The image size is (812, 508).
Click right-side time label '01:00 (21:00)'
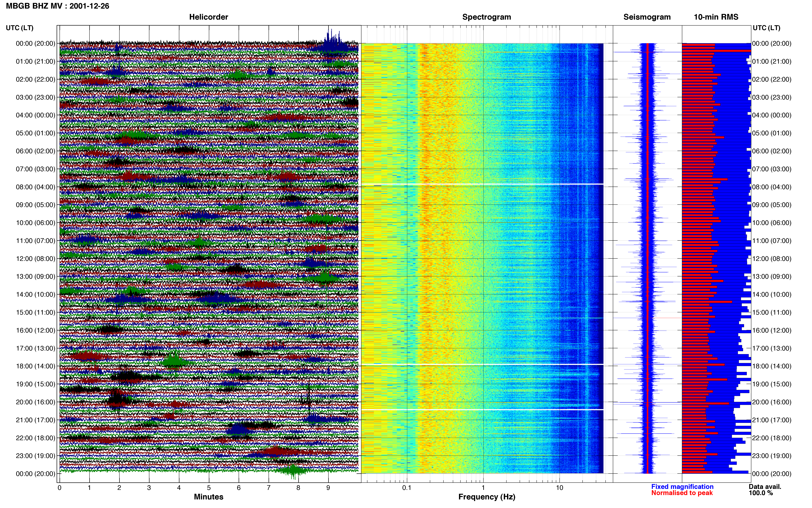(772, 61)
